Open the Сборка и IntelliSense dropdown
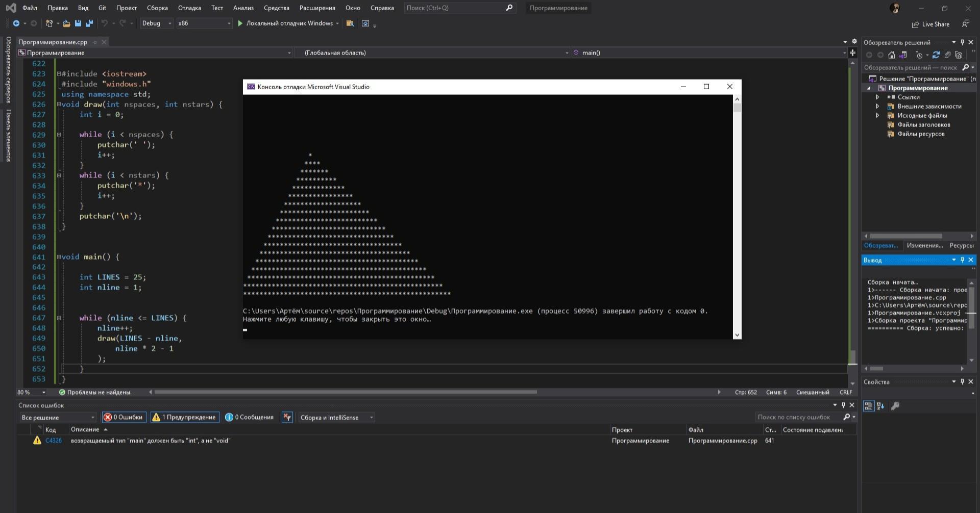The height and width of the screenshot is (513, 980). [336, 417]
